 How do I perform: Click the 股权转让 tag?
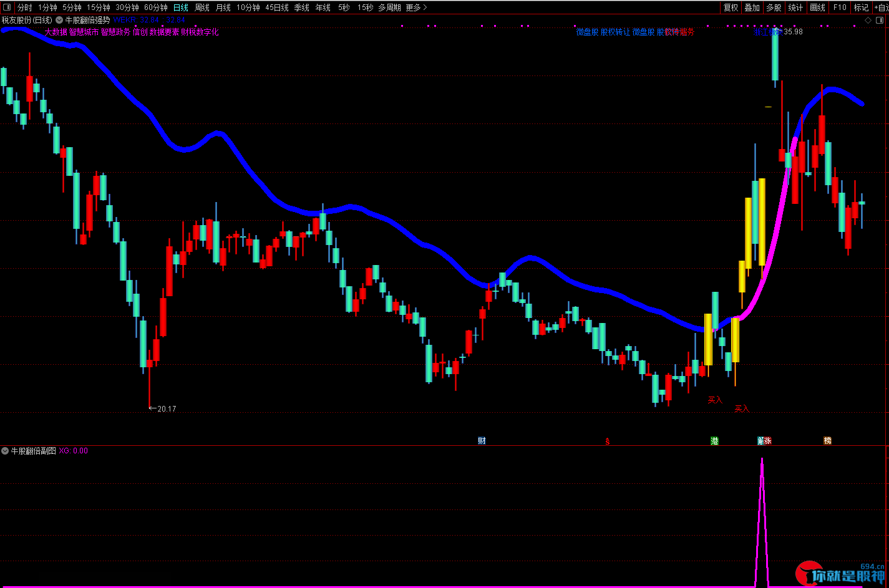pyautogui.click(x=616, y=32)
